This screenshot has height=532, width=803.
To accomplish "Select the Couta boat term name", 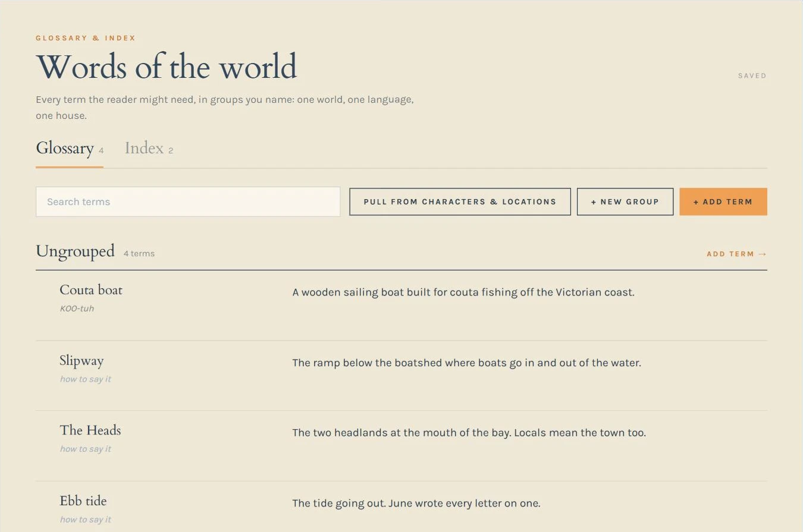I will pyautogui.click(x=91, y=290).
